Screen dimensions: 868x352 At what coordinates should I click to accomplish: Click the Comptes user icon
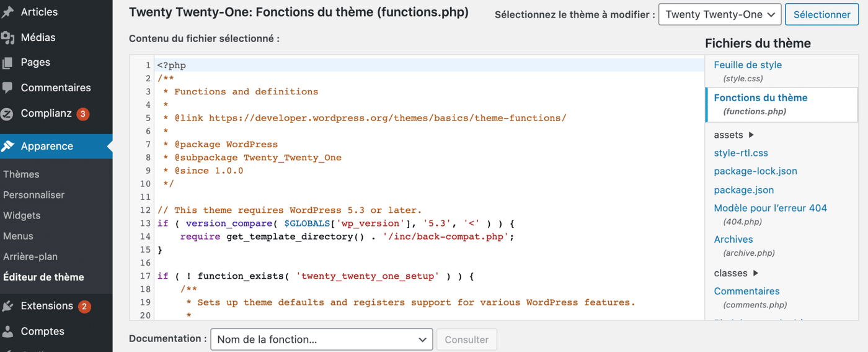7,332
